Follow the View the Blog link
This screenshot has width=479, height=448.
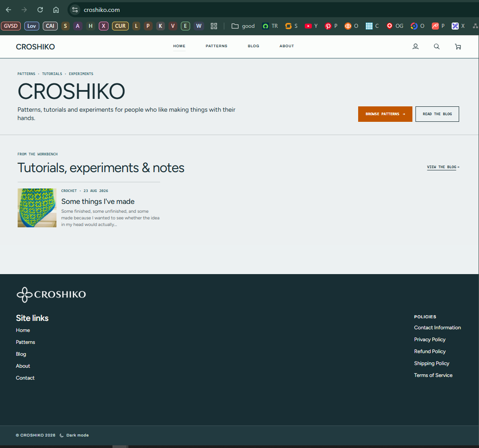click(443, 167)
